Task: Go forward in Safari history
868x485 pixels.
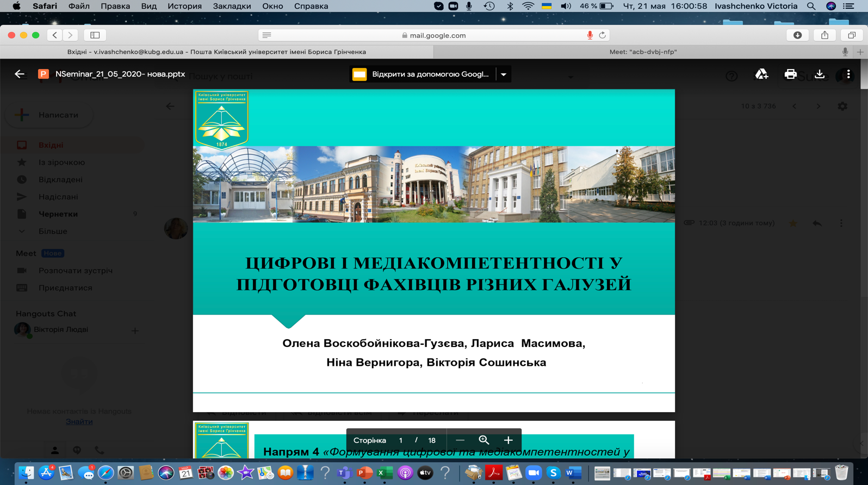Action: click(70, 35)
